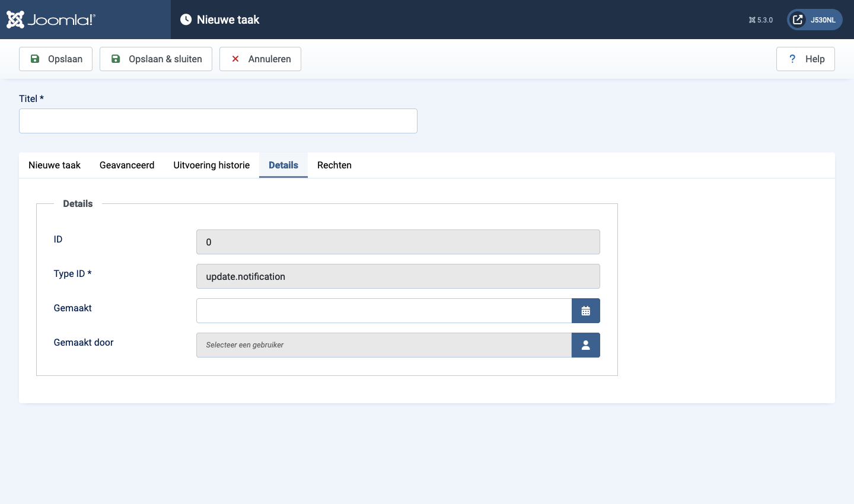The image size is (854, 504).
Task: Click the Joomla 5.3.0 version indicator
Action: click(x=761, y=20)
